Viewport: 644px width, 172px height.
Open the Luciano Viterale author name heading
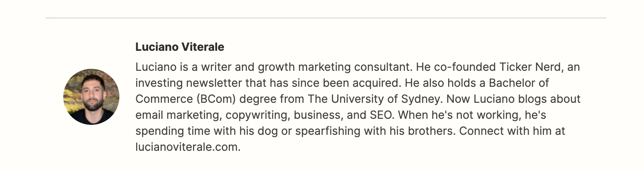pos(180,47)
